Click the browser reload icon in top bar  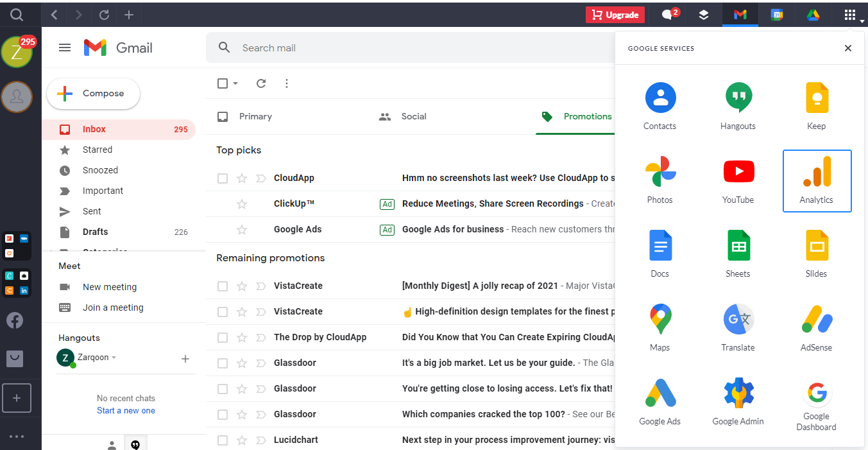pos(104,14)
